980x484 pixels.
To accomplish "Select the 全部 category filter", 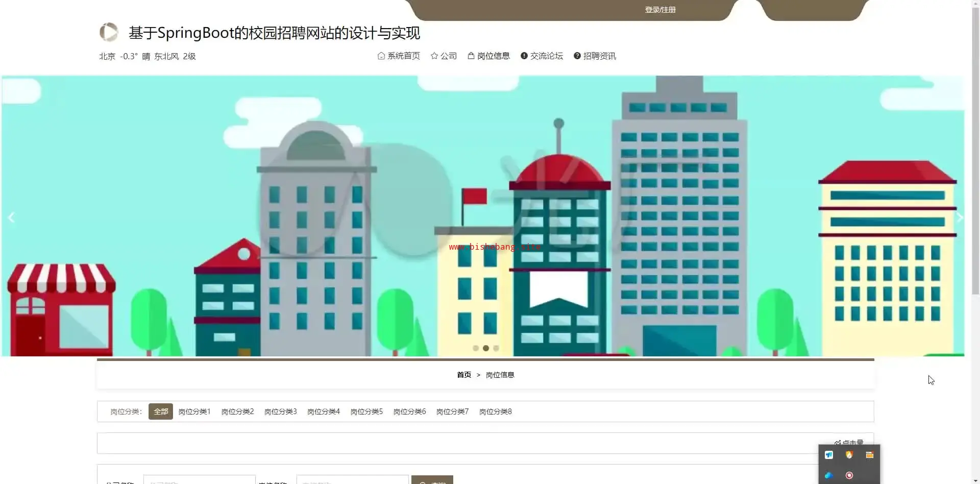I will coord(161,412).
